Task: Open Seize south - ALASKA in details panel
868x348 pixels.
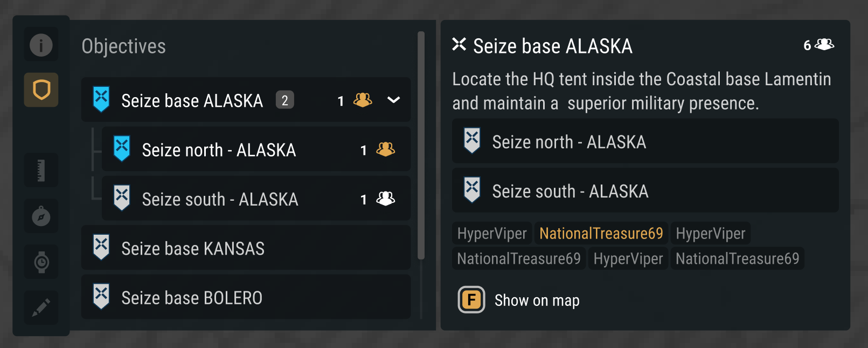Action: (570, 192)
